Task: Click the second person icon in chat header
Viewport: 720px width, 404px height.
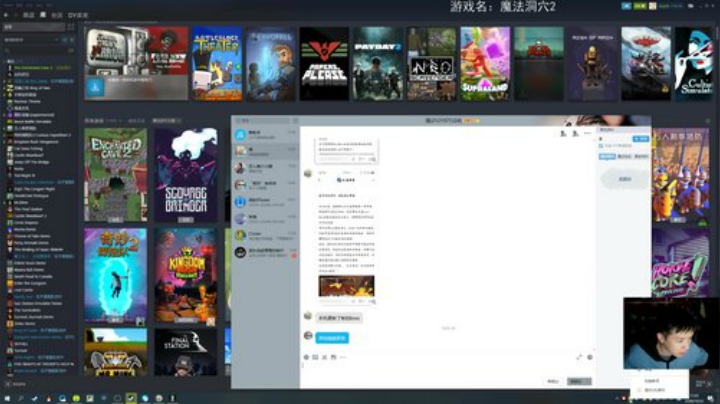Action: coord(575,133)
